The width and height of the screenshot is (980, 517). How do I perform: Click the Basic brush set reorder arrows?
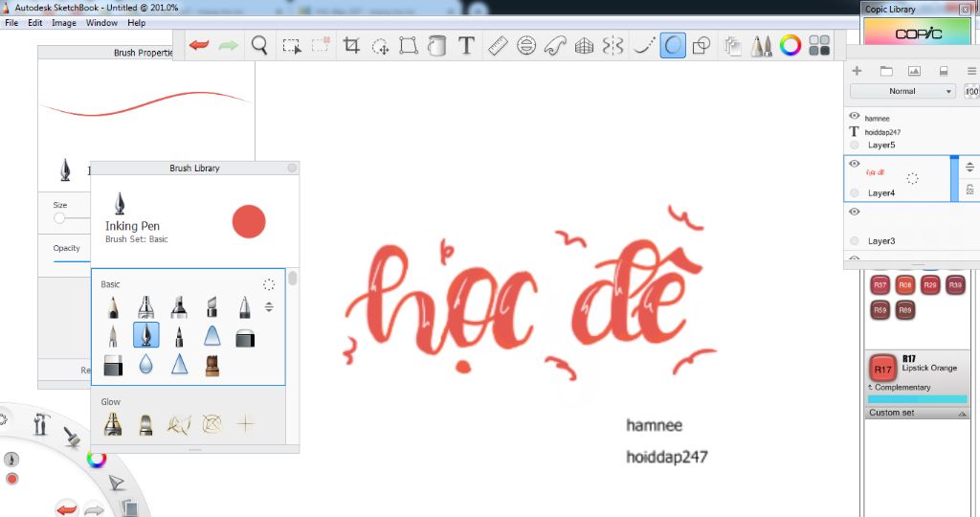click(x=269, y=307)
